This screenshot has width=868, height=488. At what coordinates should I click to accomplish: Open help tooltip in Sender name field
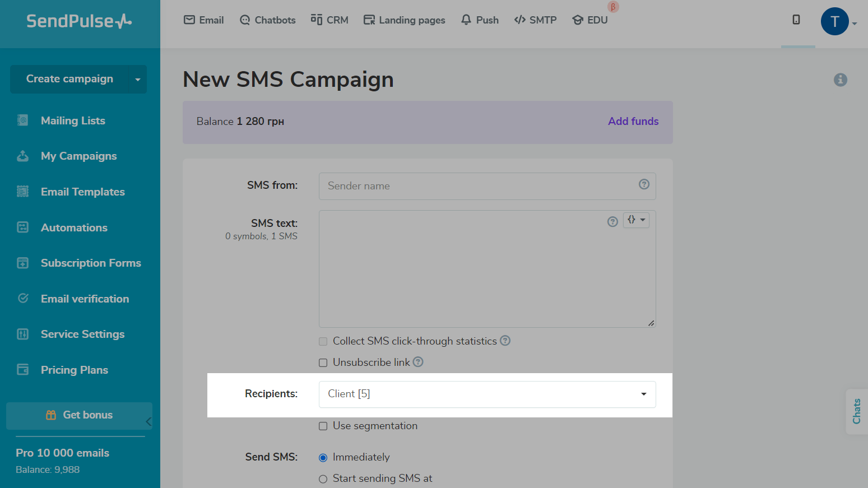(x=644, y=184)
